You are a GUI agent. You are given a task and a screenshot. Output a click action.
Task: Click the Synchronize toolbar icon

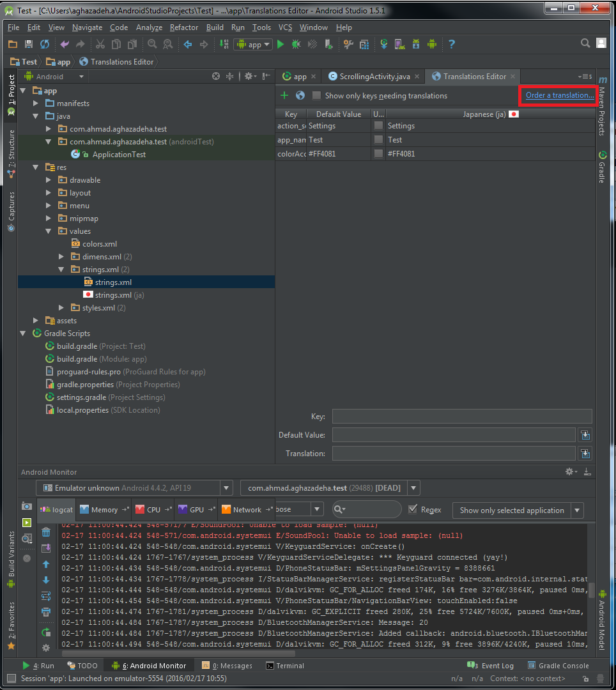[x=45, y=44]
